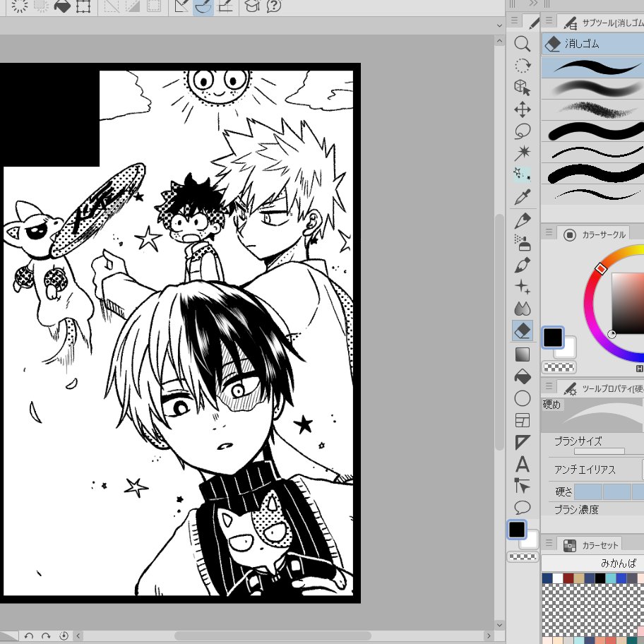
Task: Select the Zoom magnifier tool
Action: (522, 44)
